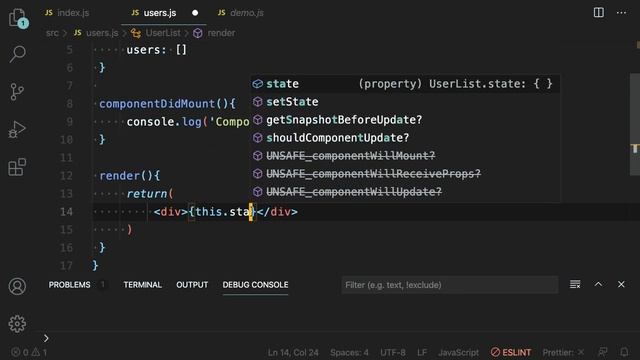Open the Source Control view
The width and height of the screenshot is (640, 360).
[x=17, y=91]
